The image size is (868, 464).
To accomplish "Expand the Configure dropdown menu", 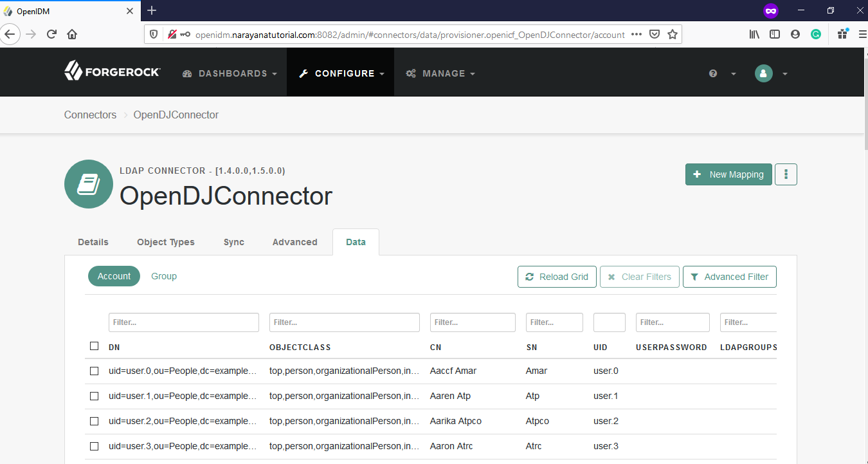I will click(341, 73).
